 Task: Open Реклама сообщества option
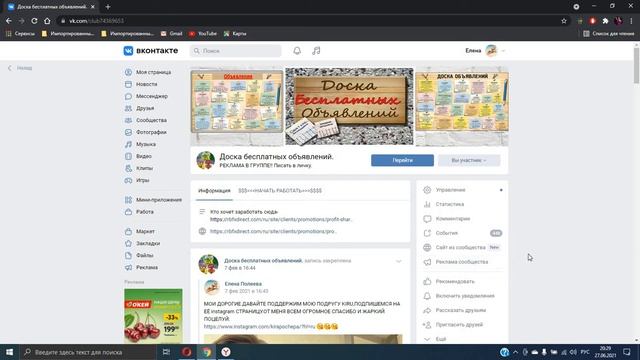(x=462, y=262)
